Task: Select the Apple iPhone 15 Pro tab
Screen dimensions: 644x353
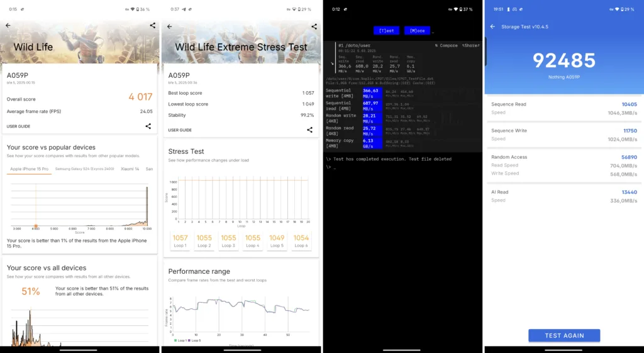Action: click(x=29, y=169)
